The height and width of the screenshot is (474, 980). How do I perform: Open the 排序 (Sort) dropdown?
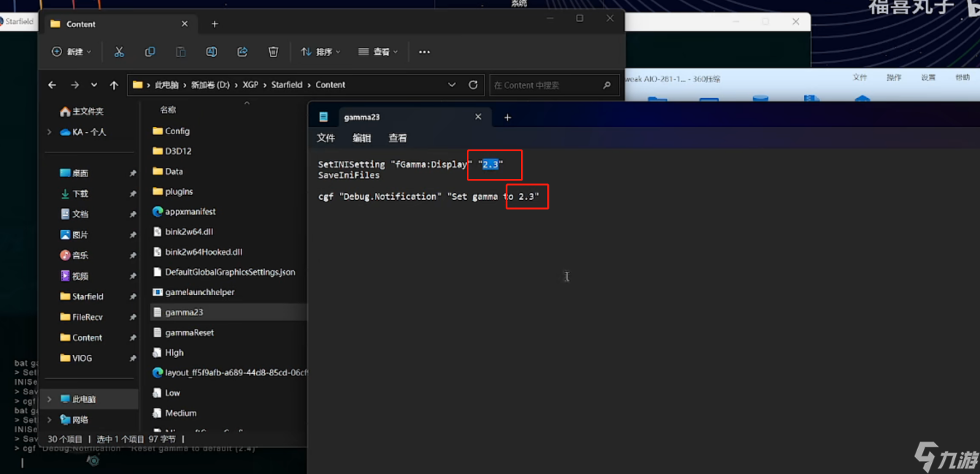pos(321,52)
